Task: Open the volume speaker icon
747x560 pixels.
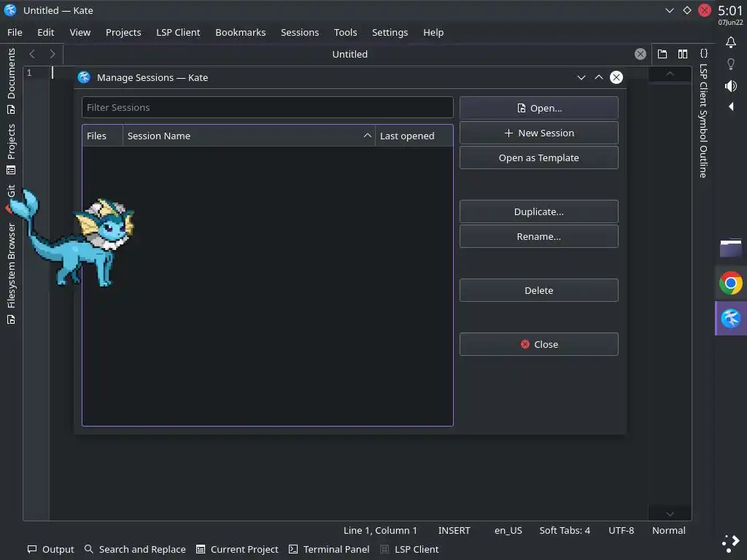Action: point(731,86)
